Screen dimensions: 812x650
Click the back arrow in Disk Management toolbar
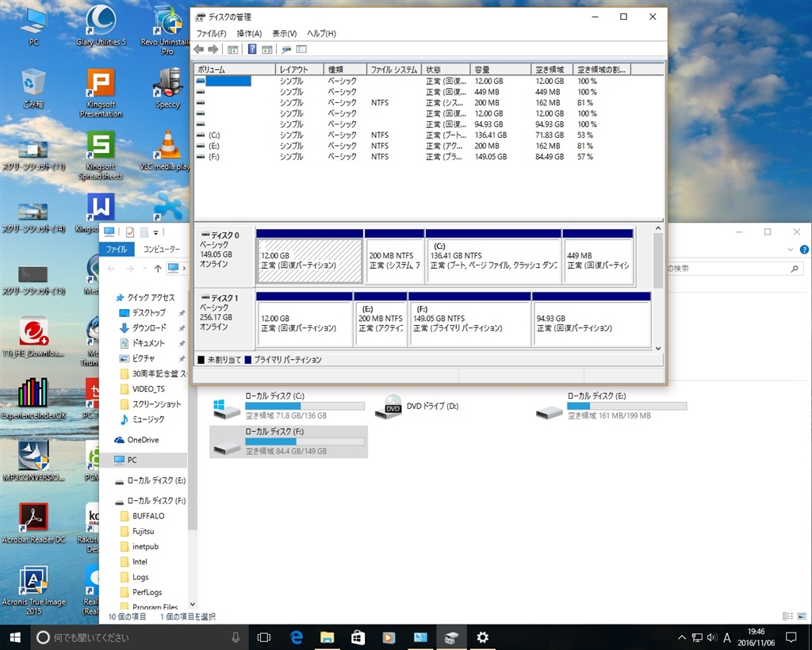click(199, 49)
